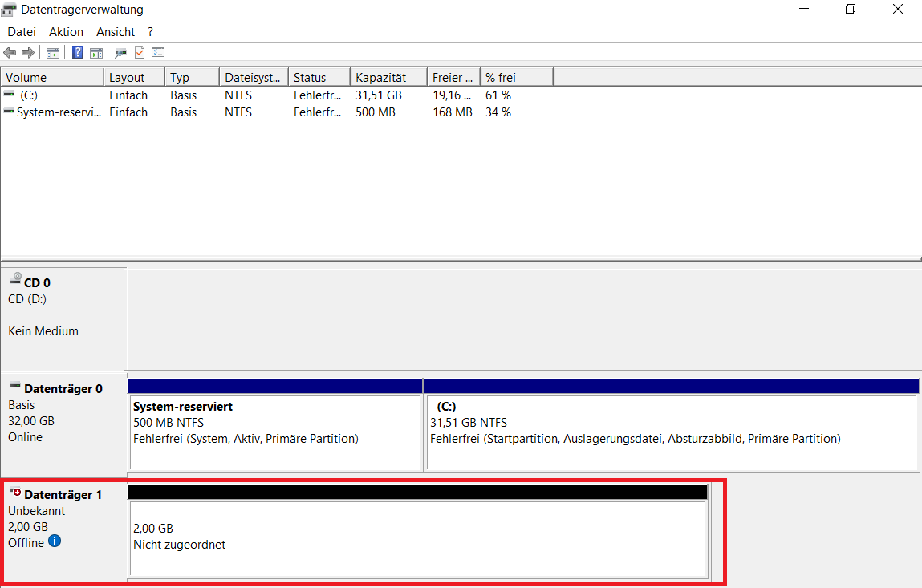Open the Ansicht menu
Viewport: 922px width, 588px height.
coord(116,32)
